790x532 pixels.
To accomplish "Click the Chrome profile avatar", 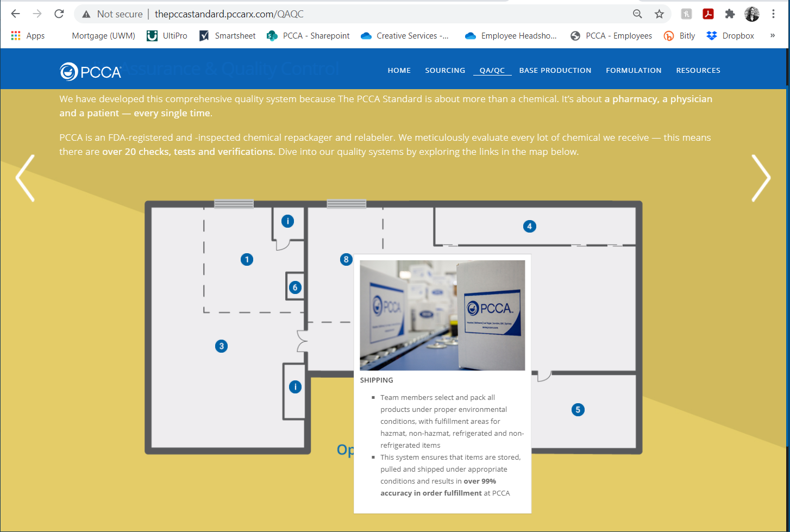I will [752, 14].
